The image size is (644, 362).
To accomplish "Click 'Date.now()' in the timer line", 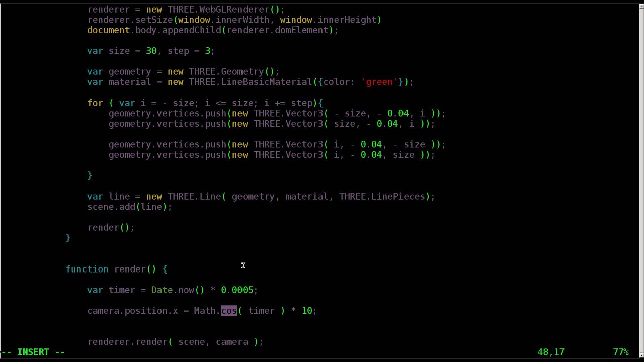I will [x=178, y=290].
